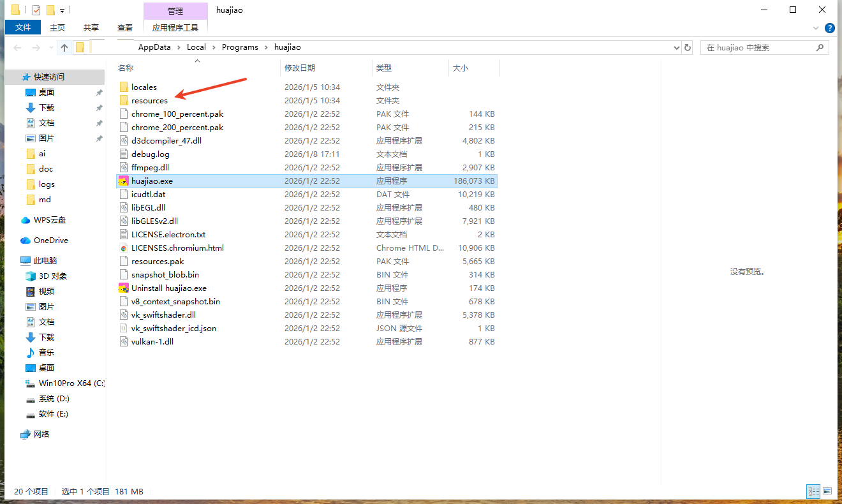Click the huajiao.exe application icon
The height and width of the screenshot is (504, 842).
coord(124,181)
